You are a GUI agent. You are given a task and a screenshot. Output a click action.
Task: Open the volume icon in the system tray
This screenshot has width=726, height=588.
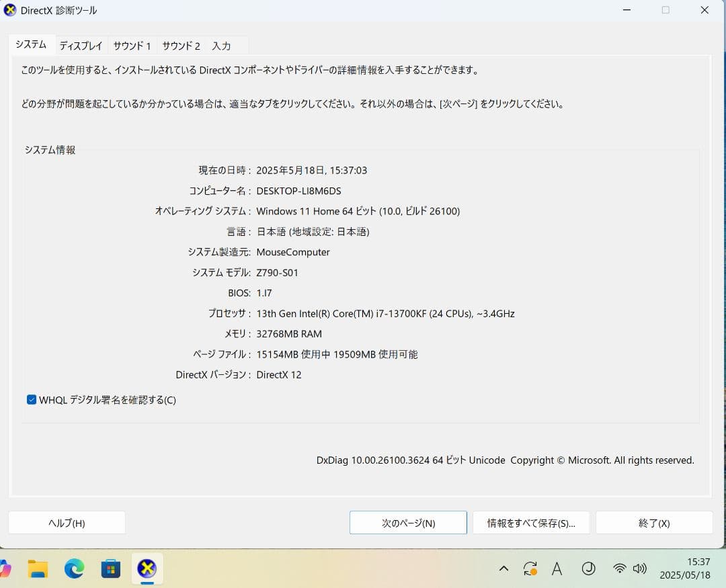[640, 569]
